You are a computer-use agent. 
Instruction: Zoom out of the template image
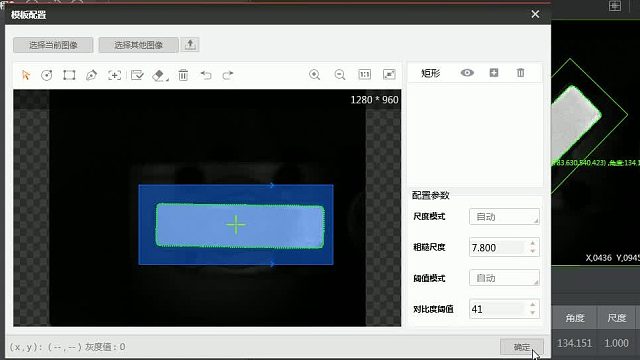click(x=340, y=74)
